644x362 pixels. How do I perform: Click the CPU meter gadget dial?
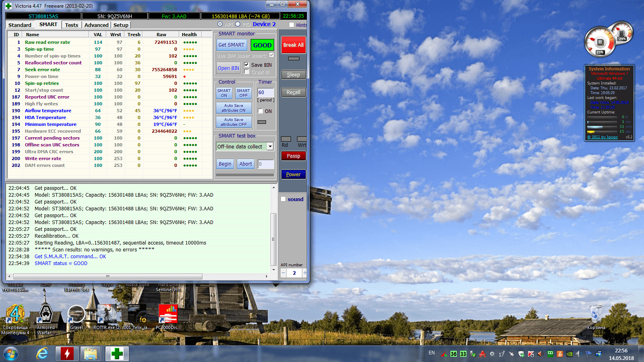(x=600, y=42)
